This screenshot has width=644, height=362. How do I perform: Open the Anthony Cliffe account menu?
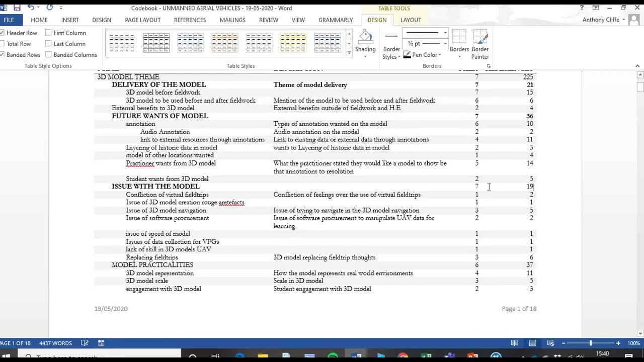point(604,20)
